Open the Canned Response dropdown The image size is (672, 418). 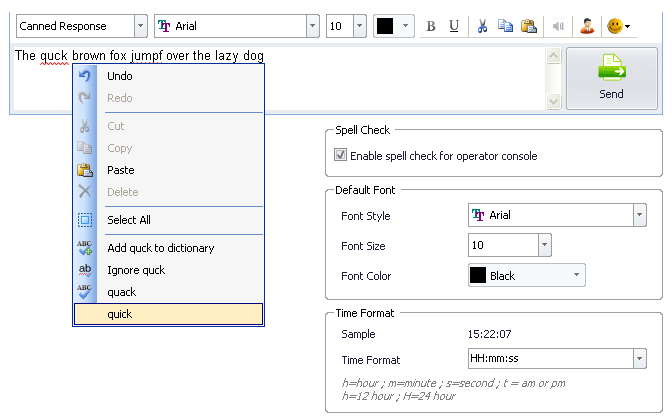click(140, 26)
